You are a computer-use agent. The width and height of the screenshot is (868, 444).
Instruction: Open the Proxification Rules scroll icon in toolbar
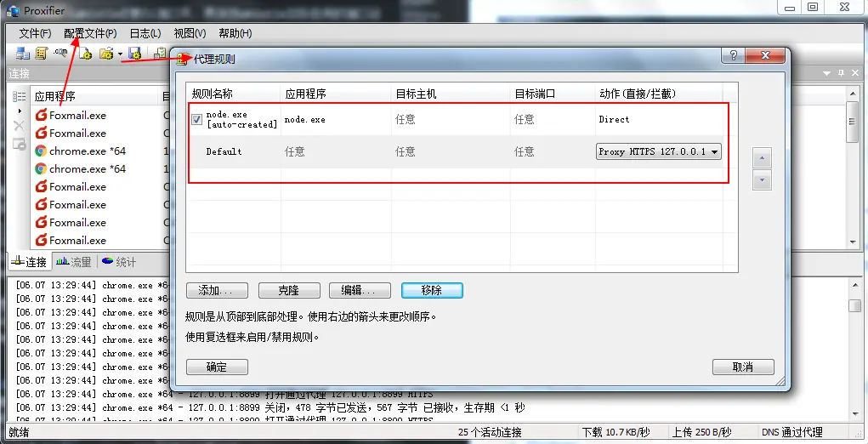pyautogui.click(x=42, y=53)
